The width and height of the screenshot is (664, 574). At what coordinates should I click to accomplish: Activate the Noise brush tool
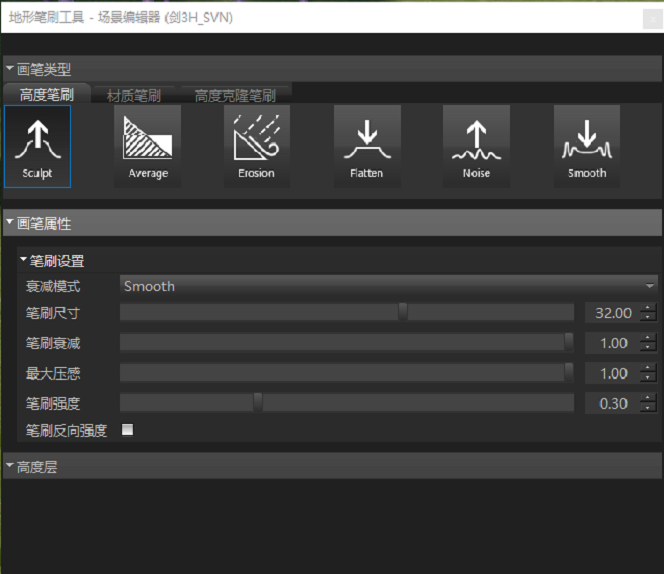point(476,146)
